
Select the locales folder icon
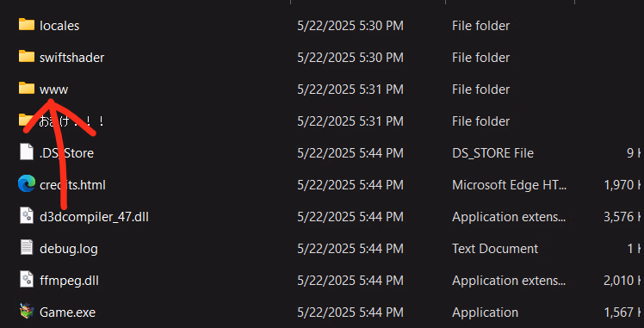[x=27, y=25]
